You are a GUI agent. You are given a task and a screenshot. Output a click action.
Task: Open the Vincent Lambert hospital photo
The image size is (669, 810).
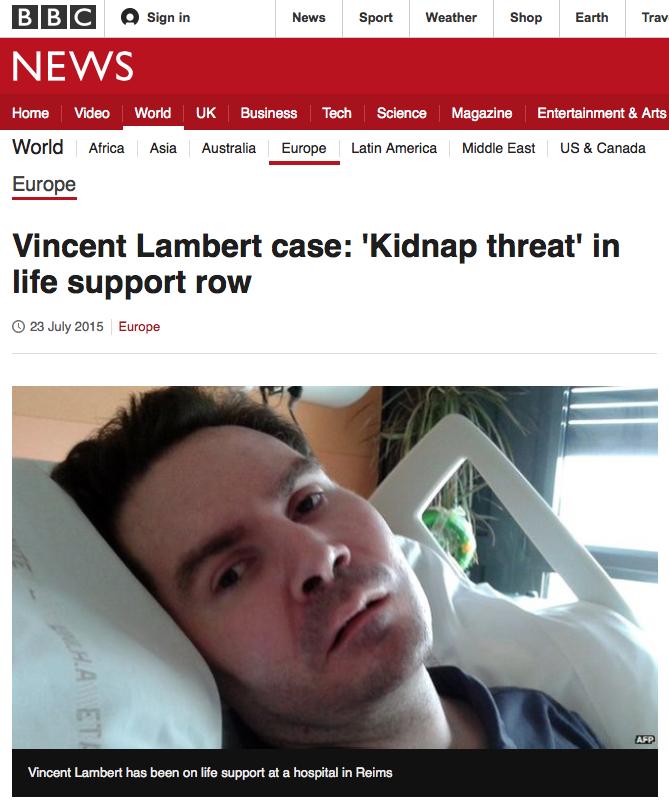click(335, 567)
